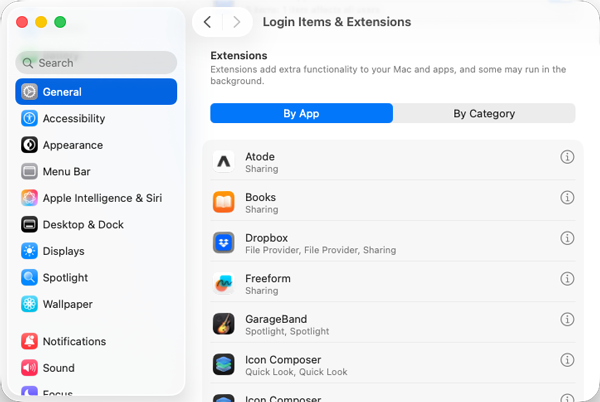Screen dimensions: 600x402
Task: Show info for Freeform extensions
Action: click(x=567, y=279)
